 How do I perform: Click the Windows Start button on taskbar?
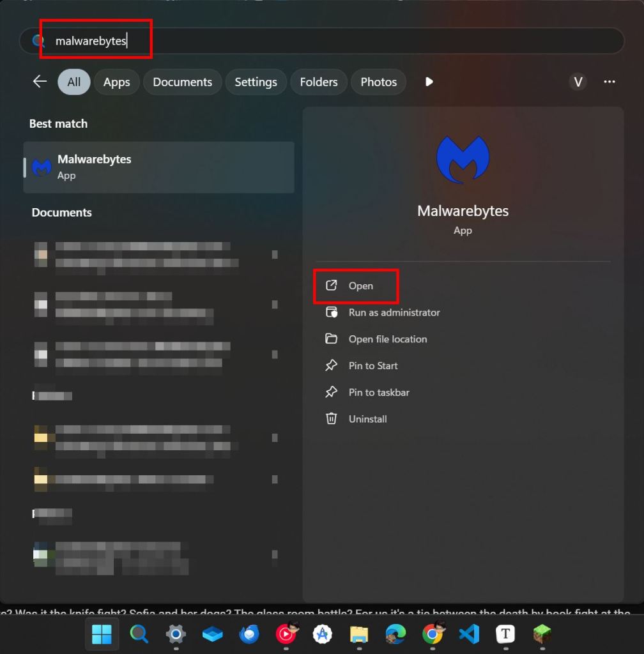102,634
